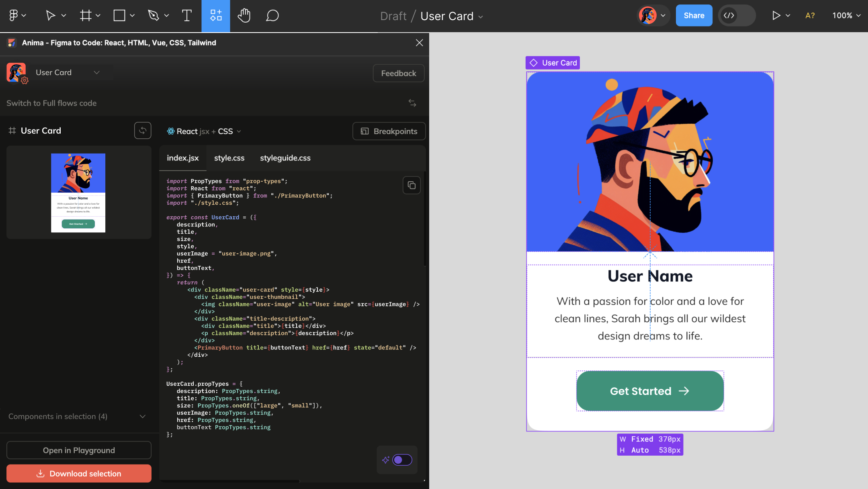The image size is (868, 489).
Task: Open the Figma main menu icon
Action: point(14,16)
